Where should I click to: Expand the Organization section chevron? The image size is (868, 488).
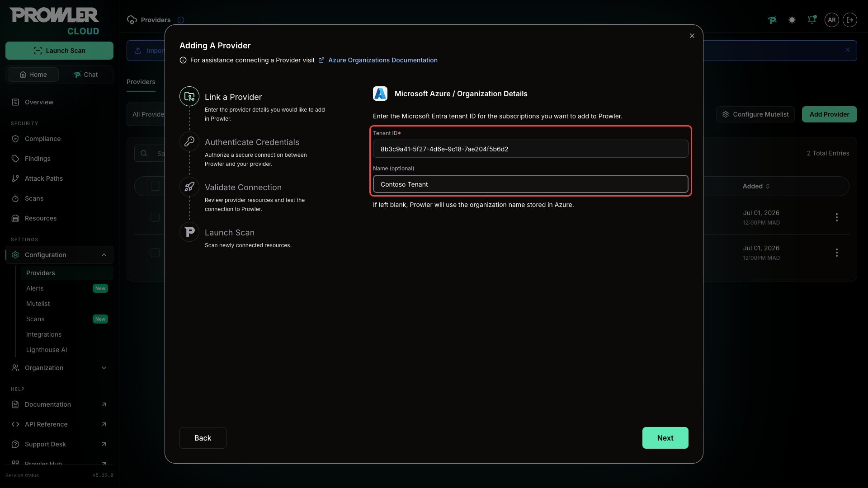click(x=104, y=368)
